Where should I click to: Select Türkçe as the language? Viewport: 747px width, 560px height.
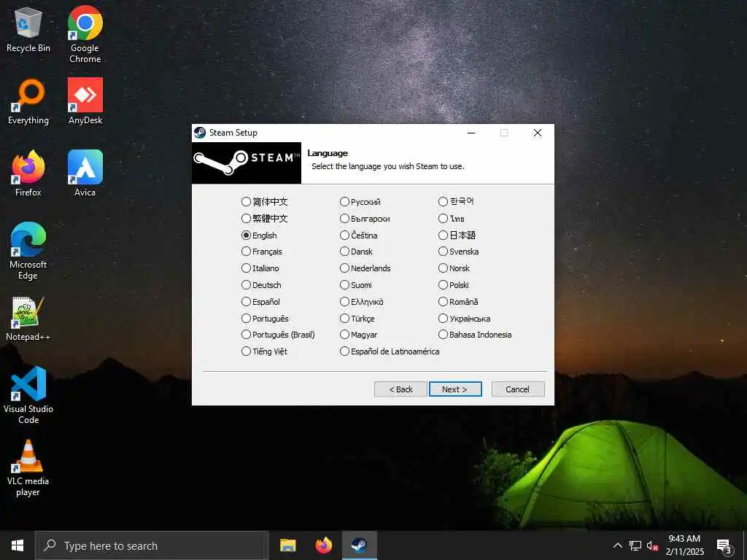pyautogui.click(x=357, y=318)
